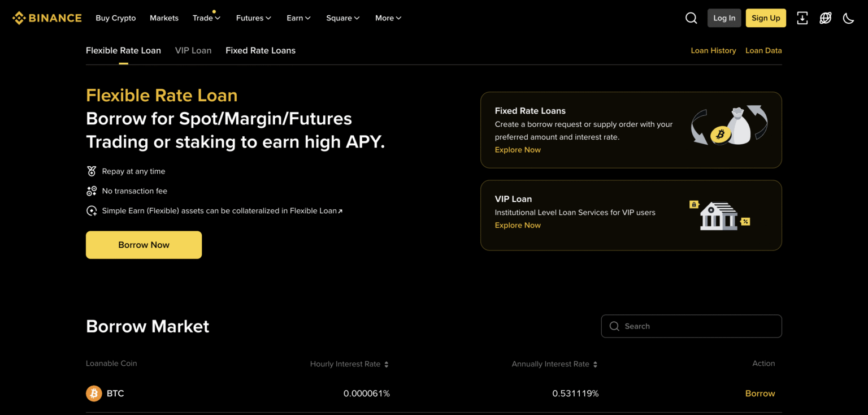868x415 pixels.
Task: Expand the Square dropdown menu
Action: tap(343, 18)
